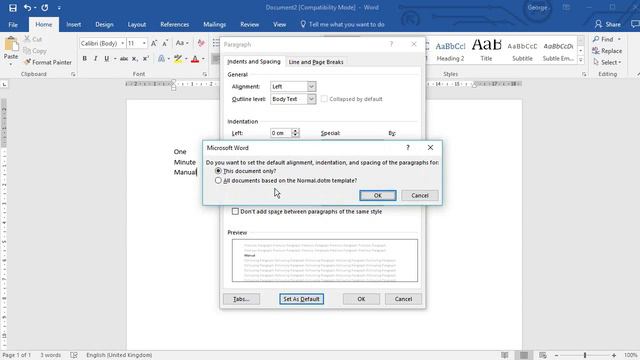Select 'All documents based on Normal.dotm' option
This screenshot has height=360, width=640.
218,180
